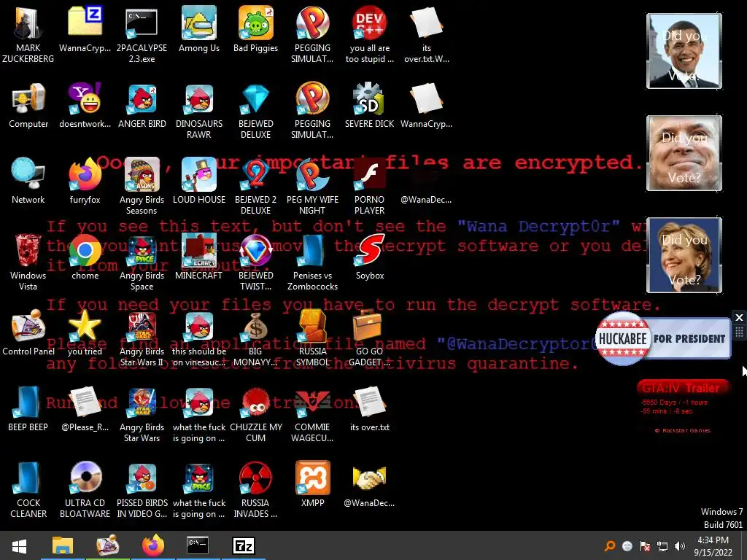Launch the XMPP orange icon
Image resolution: width=747 pixels, height=560 pixels.
click(312, 485)
